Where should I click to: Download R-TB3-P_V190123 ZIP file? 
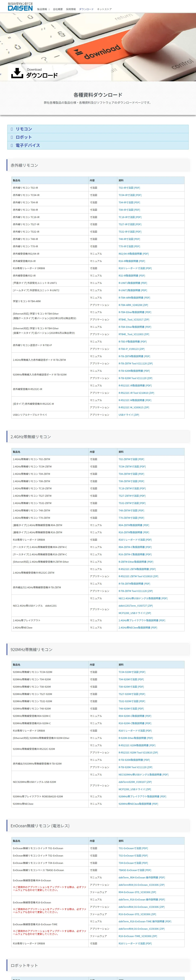tap(131, 349)
